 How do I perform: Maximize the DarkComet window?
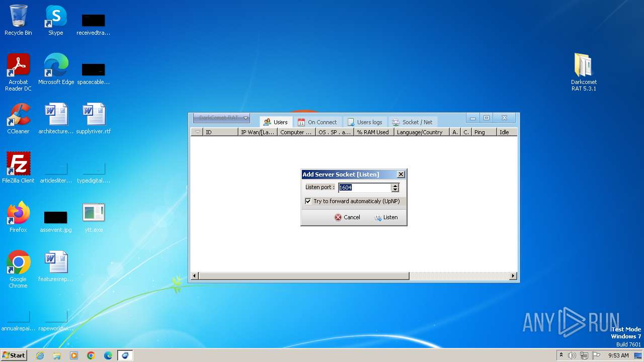click(487, 118)
